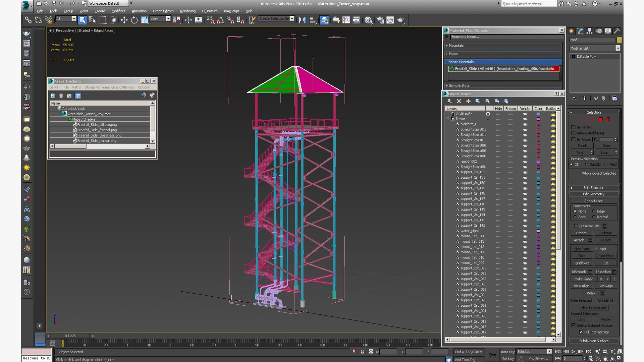Enable Ignore Backfacing checkbox

tap(574, 133)
